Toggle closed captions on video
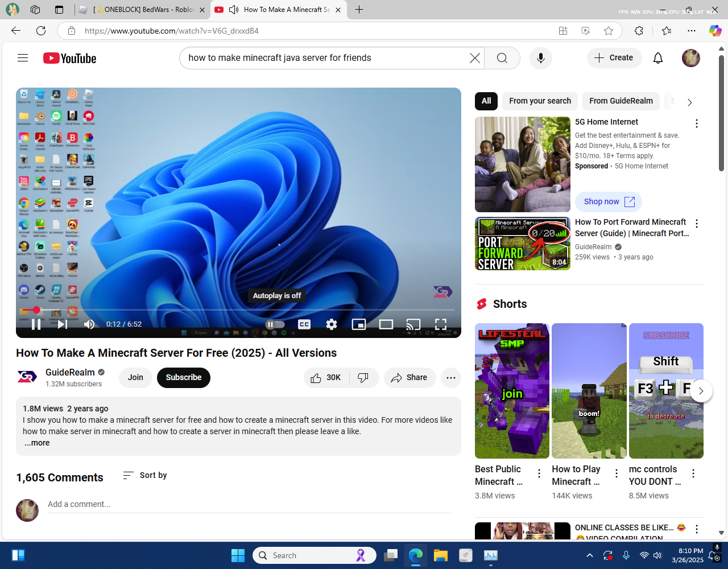This screenshot has height=569, width=728. [304, 324]
